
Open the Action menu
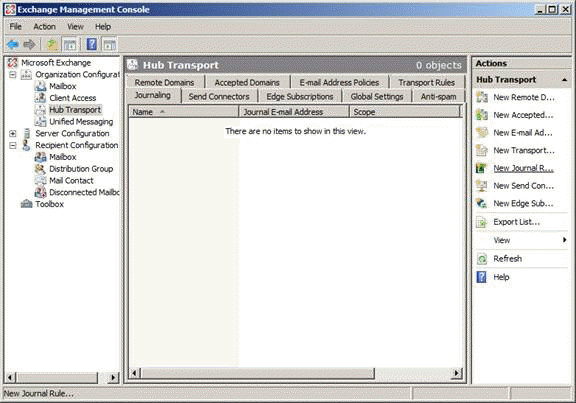44,26
